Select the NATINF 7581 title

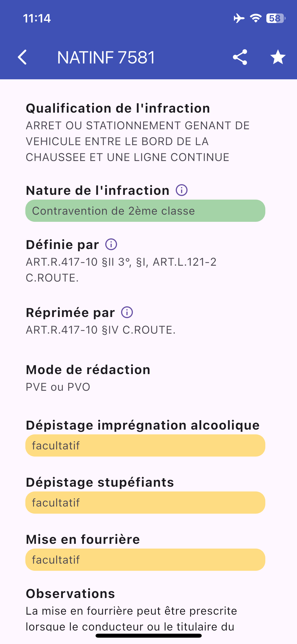point(106,57)
